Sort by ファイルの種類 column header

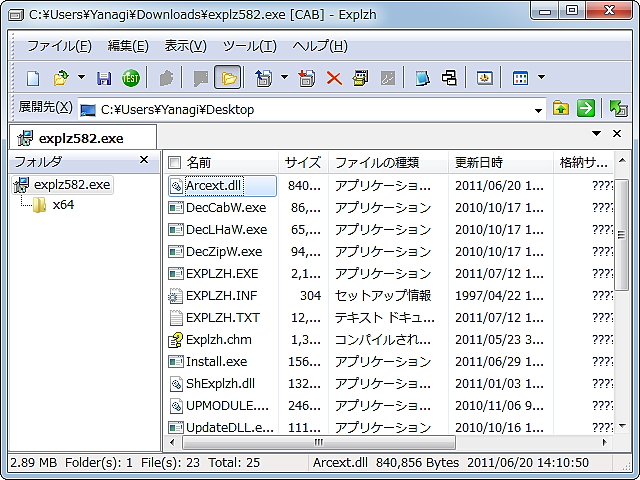[388, 162]
